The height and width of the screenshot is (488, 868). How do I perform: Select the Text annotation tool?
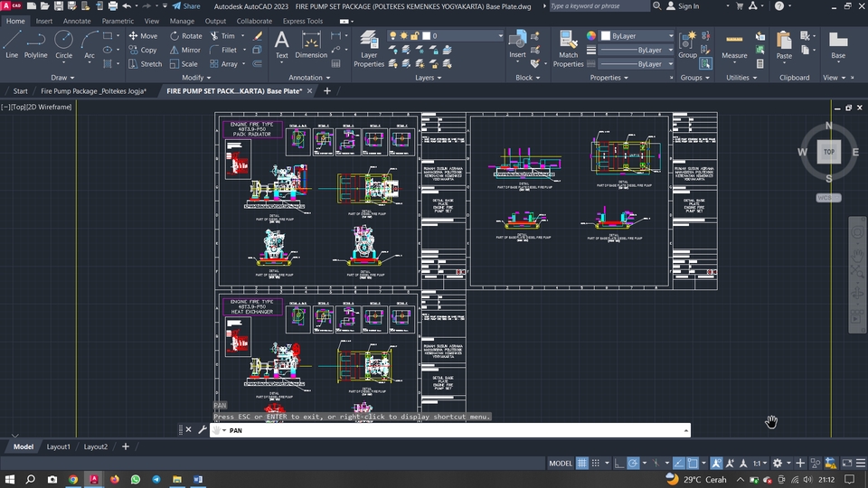282,44
